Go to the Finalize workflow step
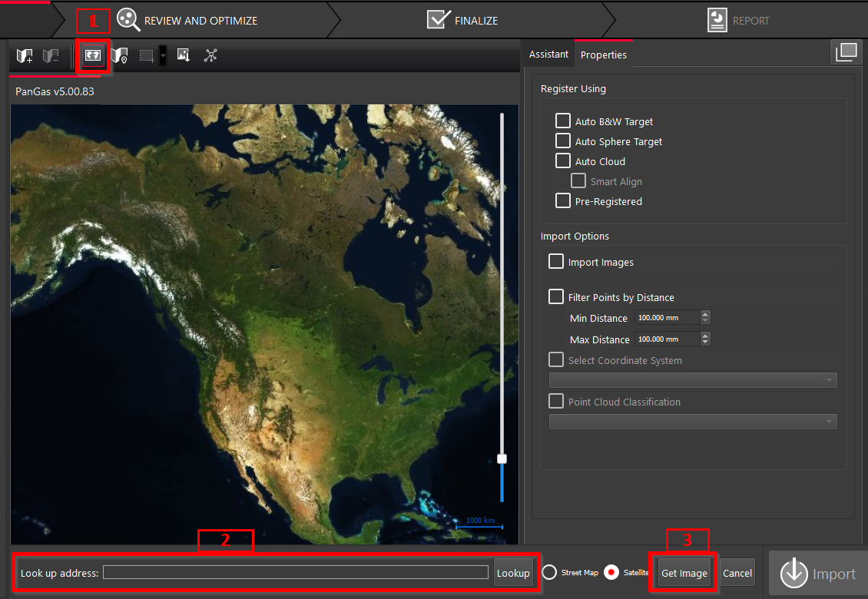 pos(463,21)
